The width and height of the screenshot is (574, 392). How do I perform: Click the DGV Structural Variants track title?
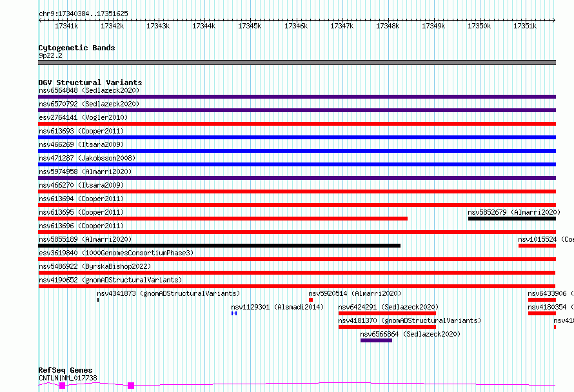tap(90, 83)
